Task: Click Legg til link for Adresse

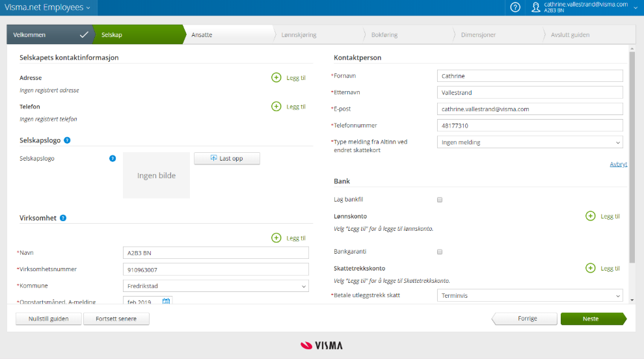Action: 296,78
